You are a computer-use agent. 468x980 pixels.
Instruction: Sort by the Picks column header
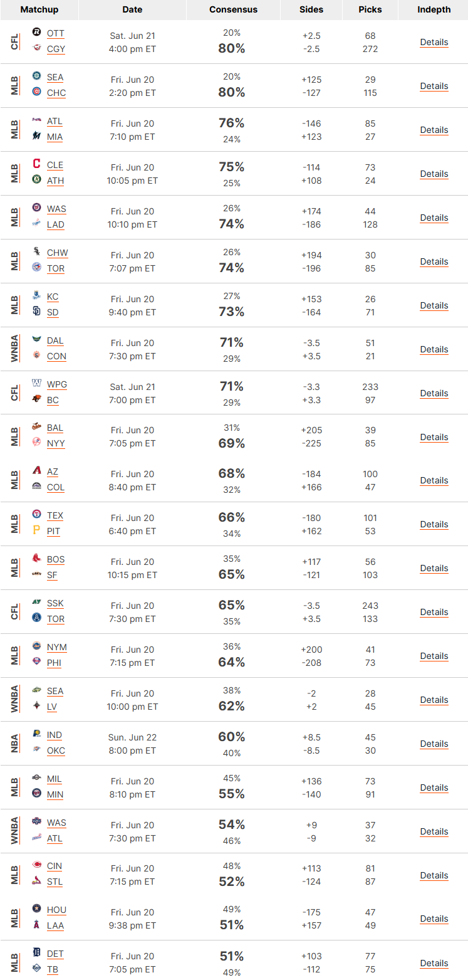coord(370,9)
